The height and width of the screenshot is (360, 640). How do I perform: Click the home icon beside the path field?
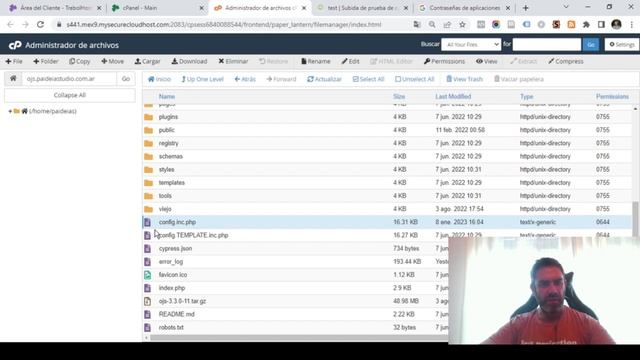tap(13, 78)
